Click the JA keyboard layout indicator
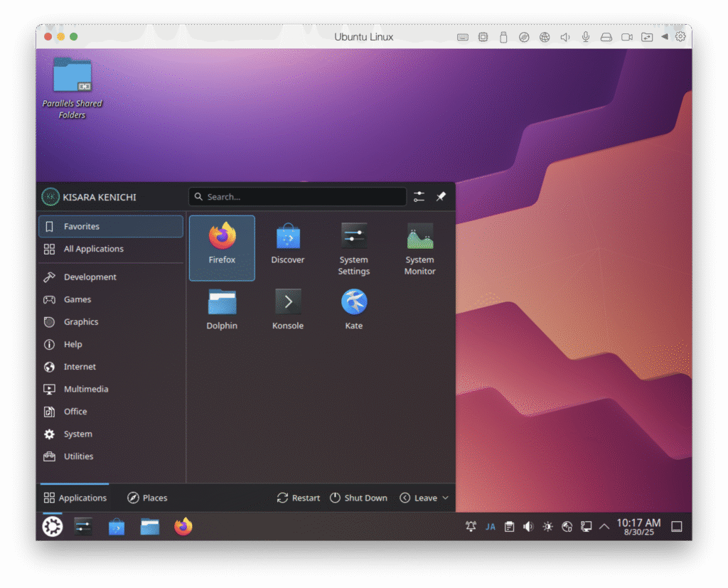The image size is (728, 588). [x=491, y=527]
